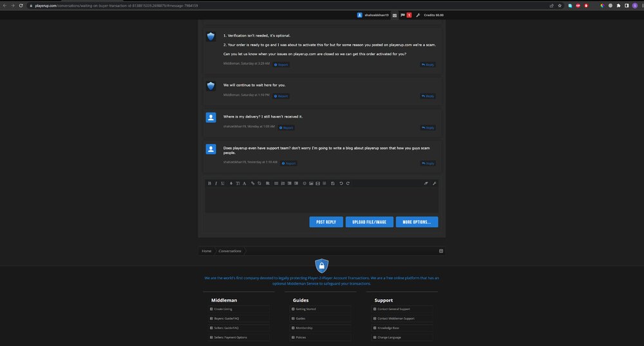Toggle italic formatting in the reply editor
Screen dimensions: 644x346
216,183
